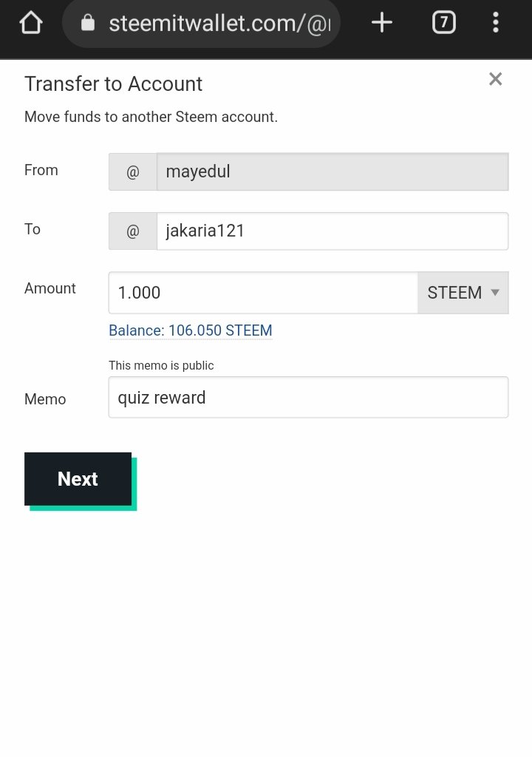This screenshot has height=757, width=532.
Task: Open the browser three-dot menu
Action: pyautogui.click(x=496, y=24)
